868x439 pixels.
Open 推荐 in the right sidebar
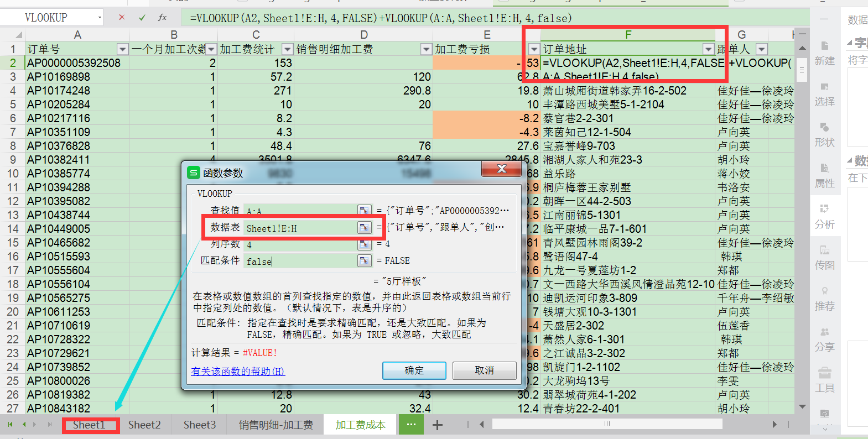pyautogui.click(x=824, y=299)
